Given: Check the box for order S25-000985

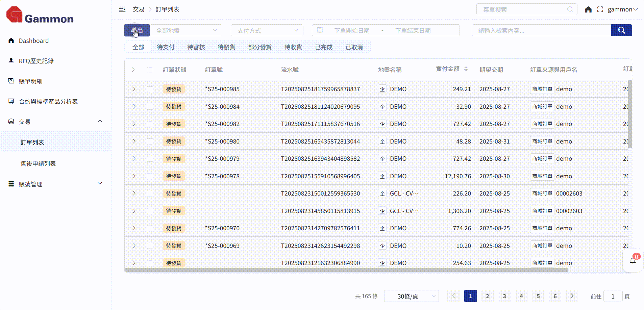Looking at the screenshot, I should point(150,89).
